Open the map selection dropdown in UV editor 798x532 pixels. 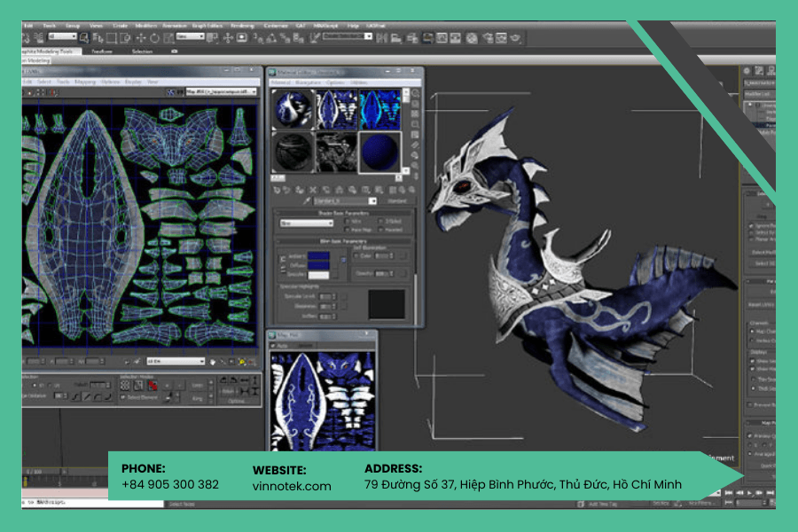coord(221,91)
